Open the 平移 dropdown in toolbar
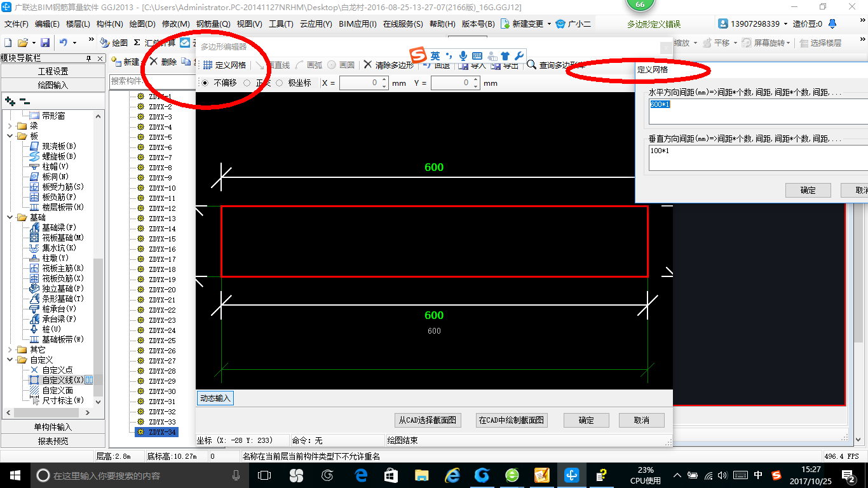 click(735, 43)
